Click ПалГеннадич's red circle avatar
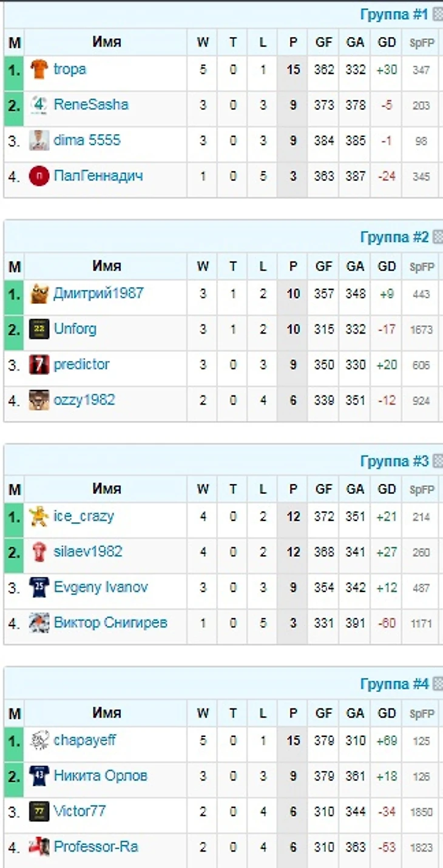 tap(39, 177)
